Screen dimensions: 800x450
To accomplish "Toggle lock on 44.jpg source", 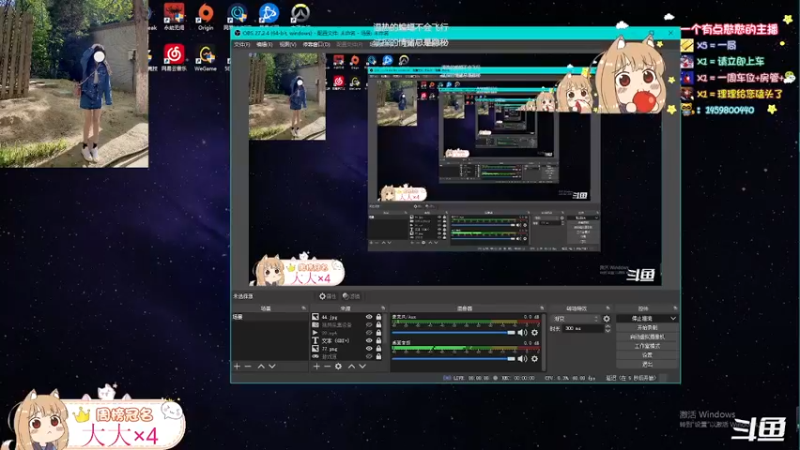I will coord(379,317).
